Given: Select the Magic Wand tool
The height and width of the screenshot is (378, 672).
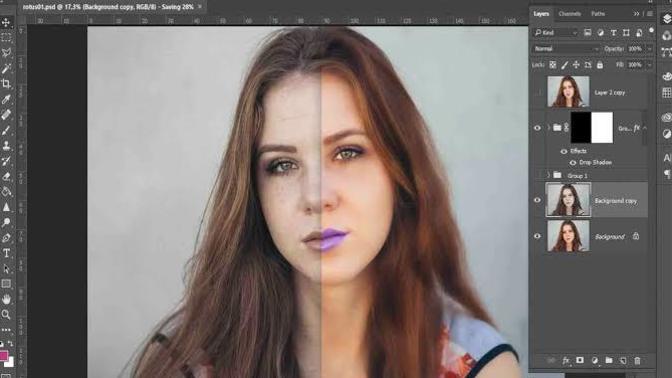Looking at the screenshot, I should click(x=6, y=68).
